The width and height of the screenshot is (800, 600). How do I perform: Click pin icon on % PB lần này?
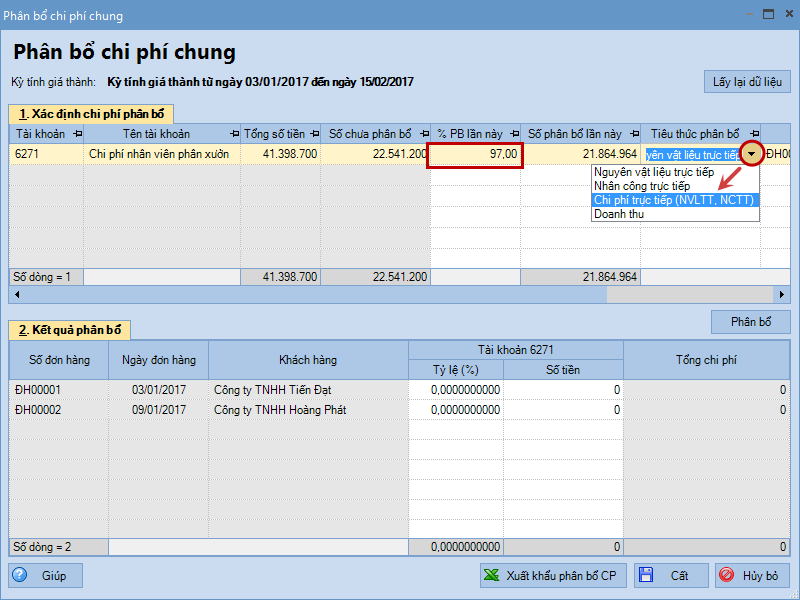tap(513, 134)
